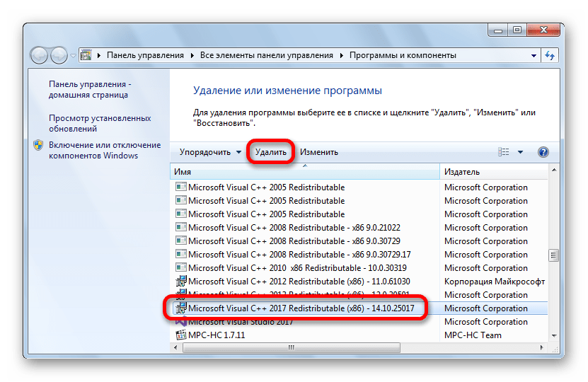Select 'Панель управления' breadcrumb segment
Viewport: 588px width, 382px height.
(x=145, y=55)
